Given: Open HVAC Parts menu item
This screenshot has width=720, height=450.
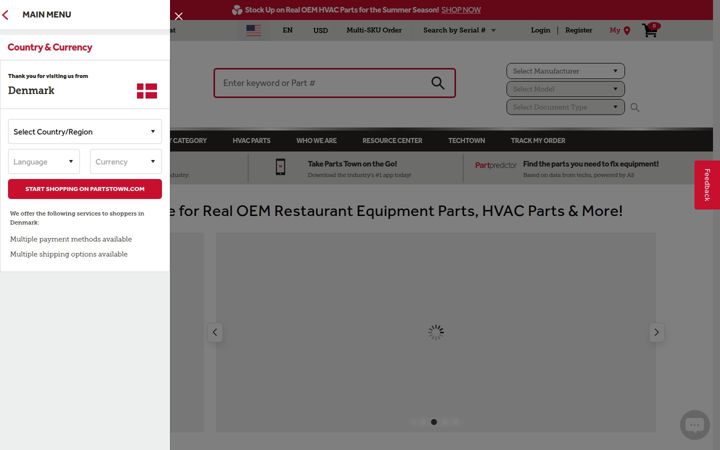Looking at the screenshot, I should pyautogui.click(x=251, y=141).
